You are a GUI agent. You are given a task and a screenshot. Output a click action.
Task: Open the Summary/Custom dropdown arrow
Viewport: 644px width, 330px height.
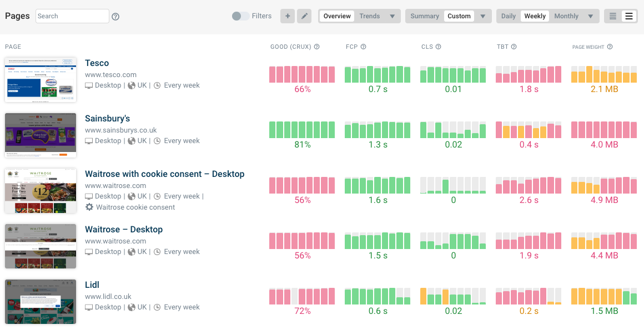[x=483, y=16]
